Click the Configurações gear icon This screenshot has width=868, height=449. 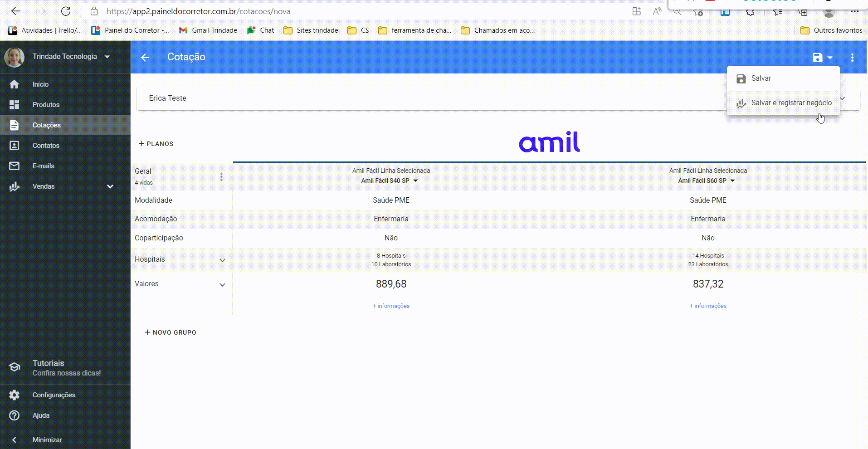14,395
